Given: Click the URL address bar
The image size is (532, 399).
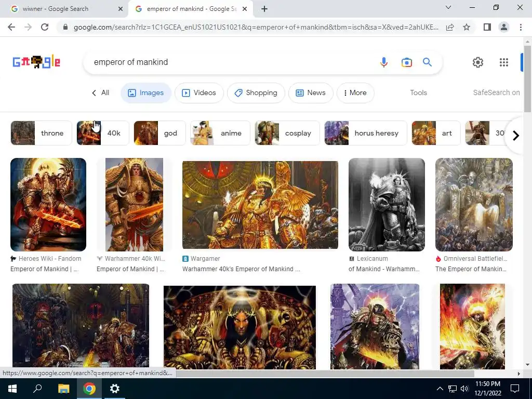Looking at the screenshot, I should coord(256,27).
